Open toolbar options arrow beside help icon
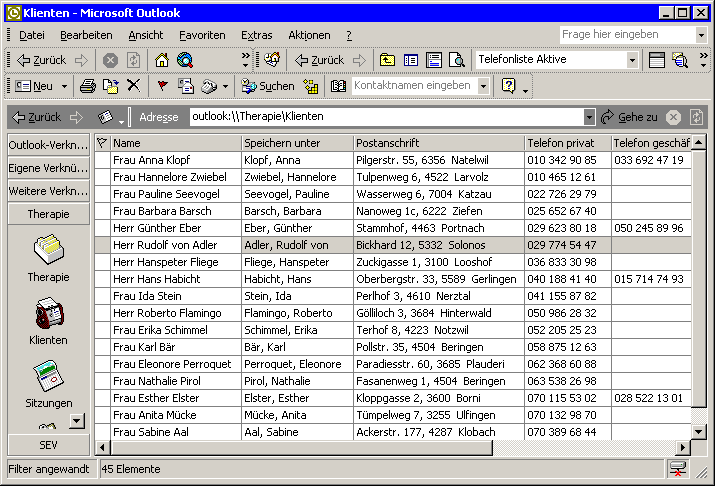The height and width of the screenshot is (486, 715). pos(525,89)
